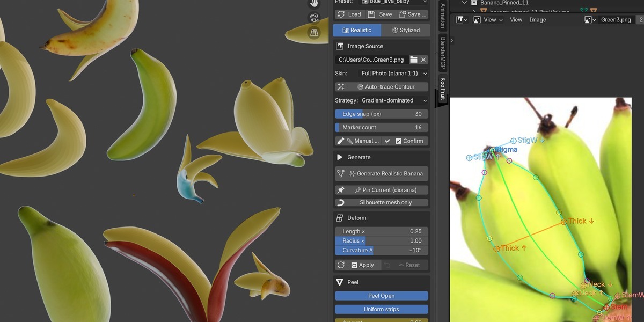
Task: Switch to the Stylized mode tab
Action: click(406, 30)
